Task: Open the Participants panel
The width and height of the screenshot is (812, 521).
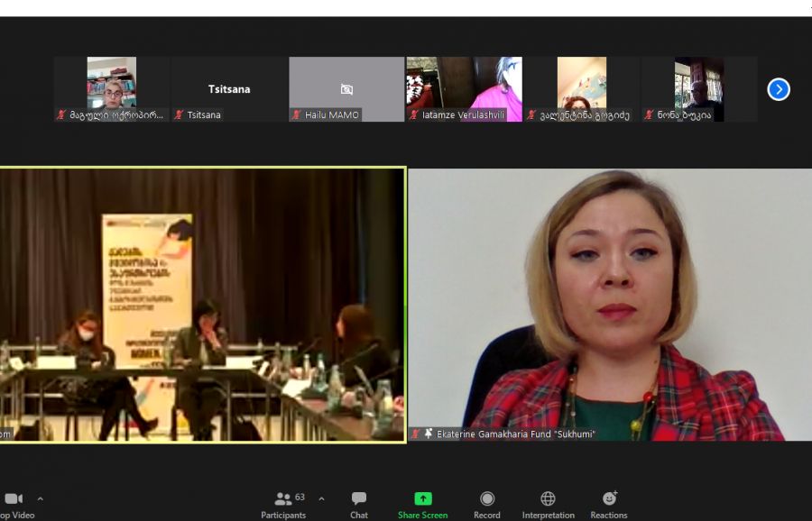Action: [283, 498]
